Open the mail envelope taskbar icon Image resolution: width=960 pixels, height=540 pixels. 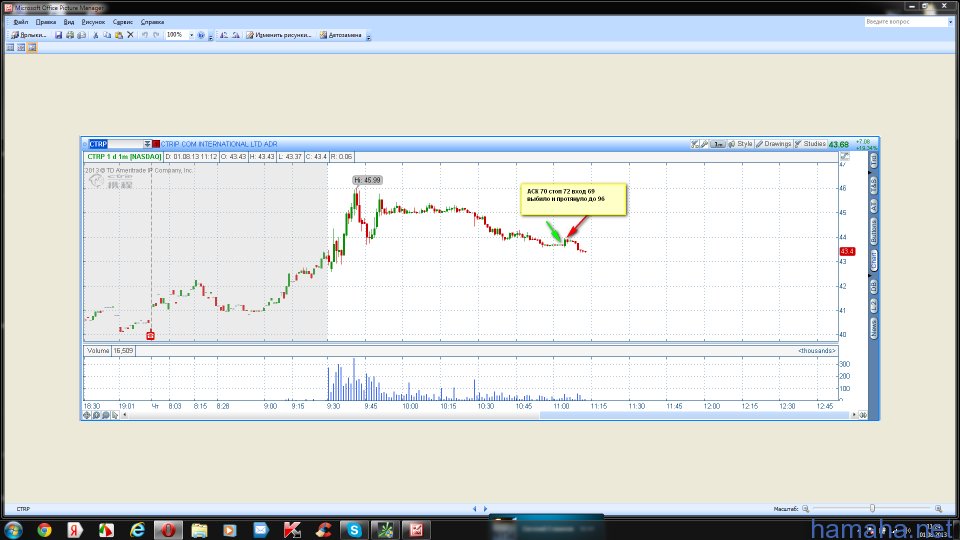point(261,530)
